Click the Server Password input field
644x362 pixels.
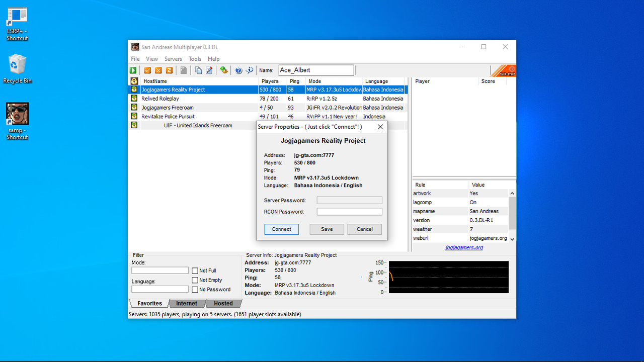349,200
